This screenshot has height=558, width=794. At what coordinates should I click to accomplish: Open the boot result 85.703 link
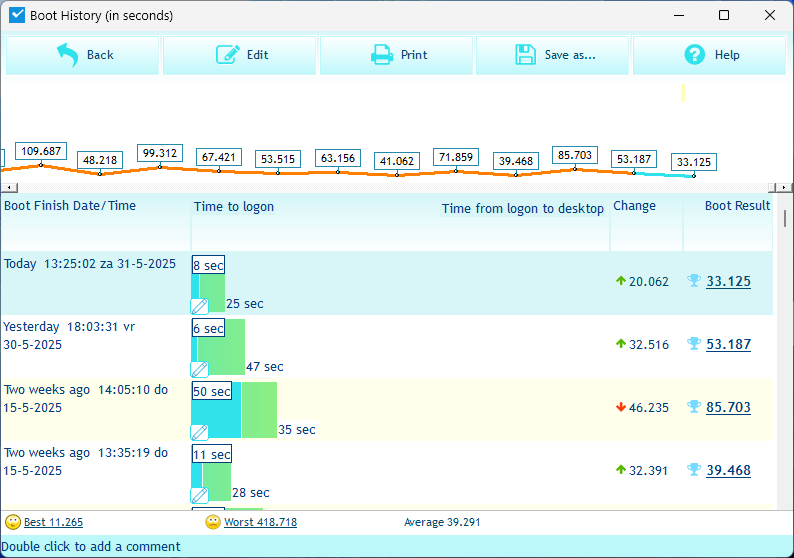(x=728, y=408)
